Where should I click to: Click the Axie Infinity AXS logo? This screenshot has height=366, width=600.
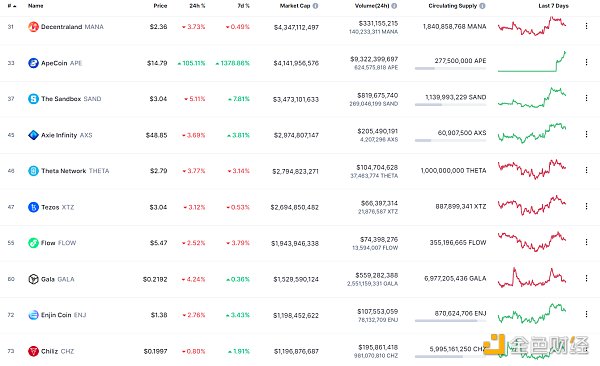[x=33, y=135]
